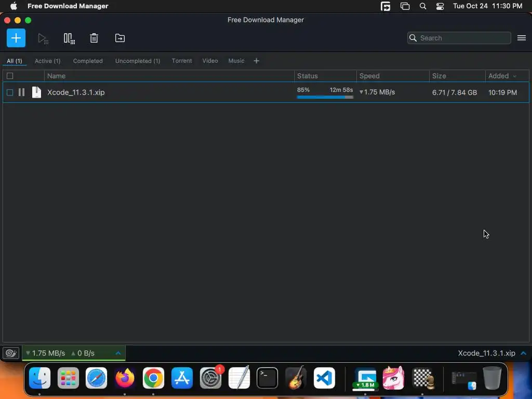Open TextEdit from the Dock

[239, 378]
